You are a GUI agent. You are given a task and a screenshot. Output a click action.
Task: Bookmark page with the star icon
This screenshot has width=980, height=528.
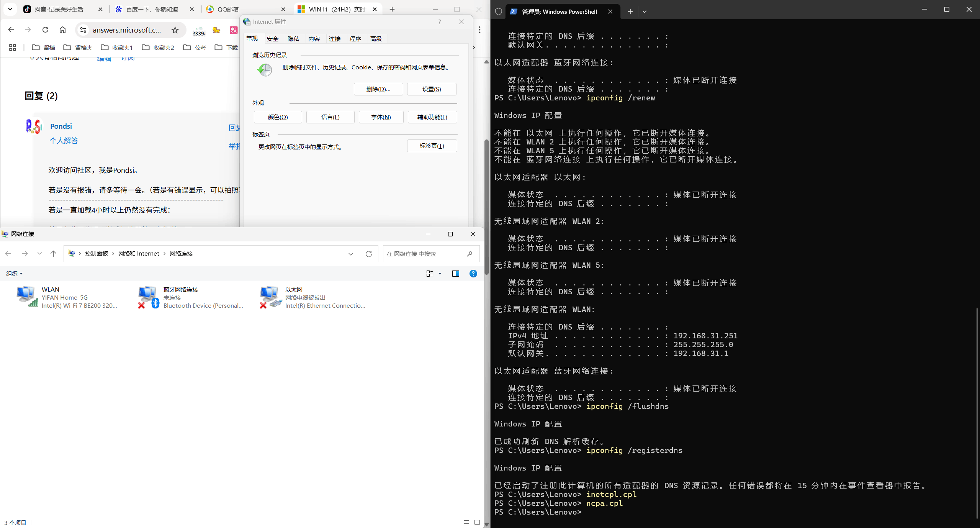pyautogui.click(x=175, y=30)
